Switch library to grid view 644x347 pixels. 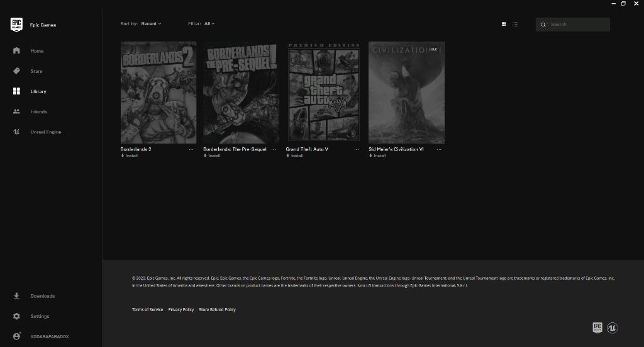(504, 25)
